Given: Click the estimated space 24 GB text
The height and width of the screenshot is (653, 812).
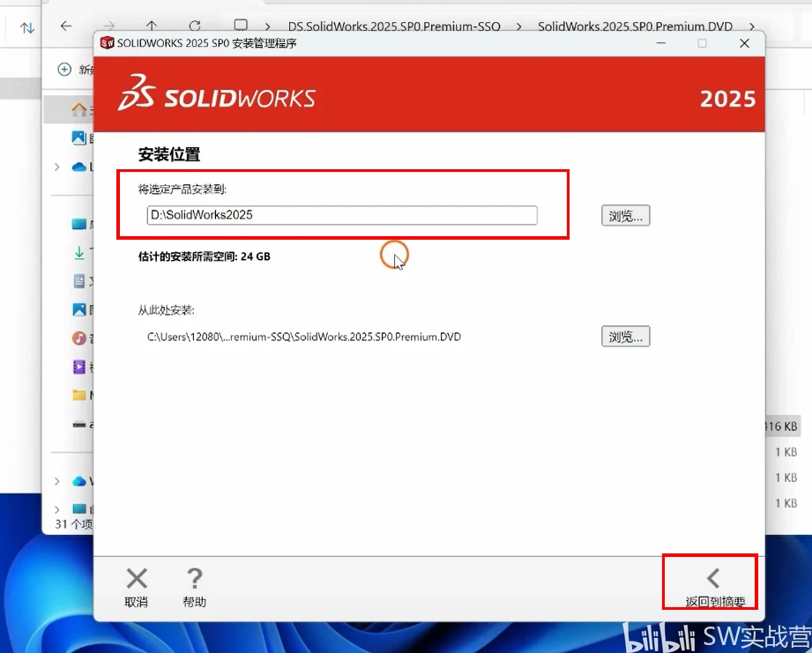Looking at the screenshot, I should pyautogui.click(x=204, y=256).
